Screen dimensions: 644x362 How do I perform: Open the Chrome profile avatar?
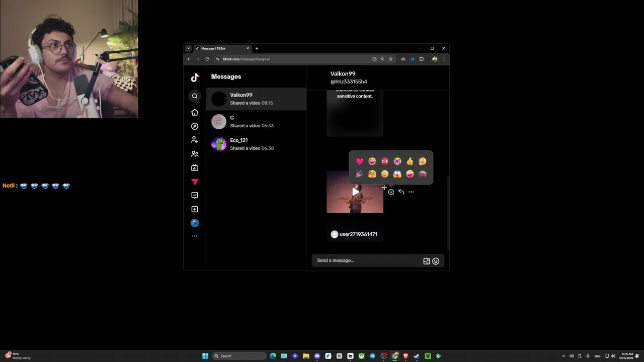pos(435,59)
